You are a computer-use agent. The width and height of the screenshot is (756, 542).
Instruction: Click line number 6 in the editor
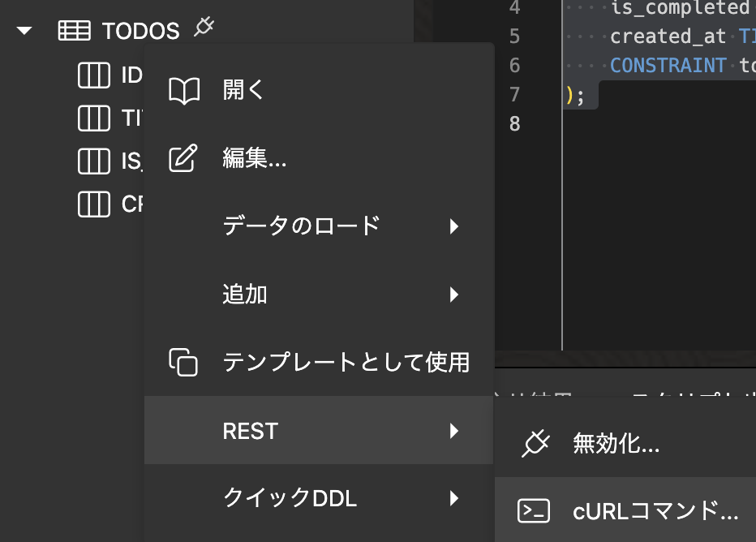pyautogui.click(x=515, y=65)
